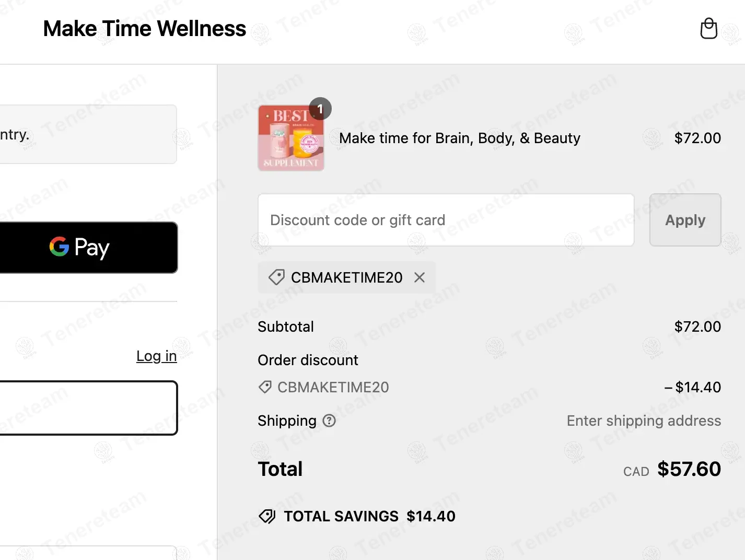
Task: Go to Make Time Wellness store home
Action: (x=144, y=29)
